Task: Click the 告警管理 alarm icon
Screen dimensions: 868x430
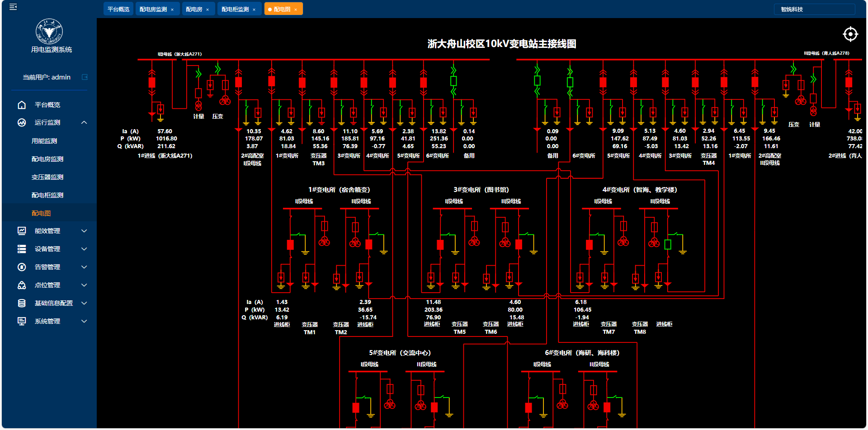Action: coord(22,267)
